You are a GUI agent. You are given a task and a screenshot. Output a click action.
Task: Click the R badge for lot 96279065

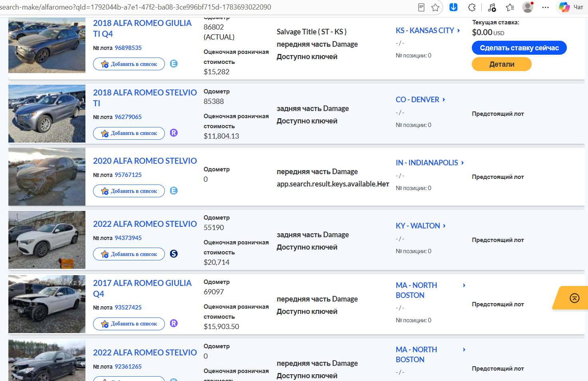tap(174, 133)
